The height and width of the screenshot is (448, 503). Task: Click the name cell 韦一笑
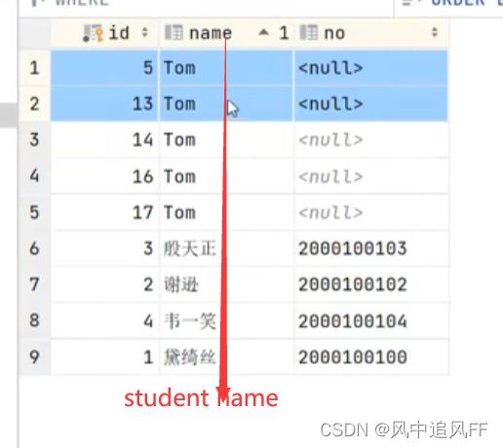coord(226,320)
